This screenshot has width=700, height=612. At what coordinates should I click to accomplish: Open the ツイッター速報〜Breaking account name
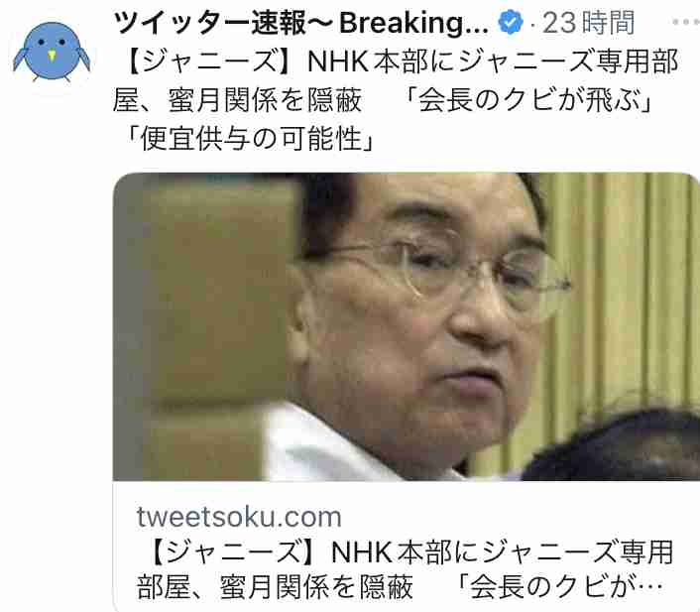pos(301,23)
